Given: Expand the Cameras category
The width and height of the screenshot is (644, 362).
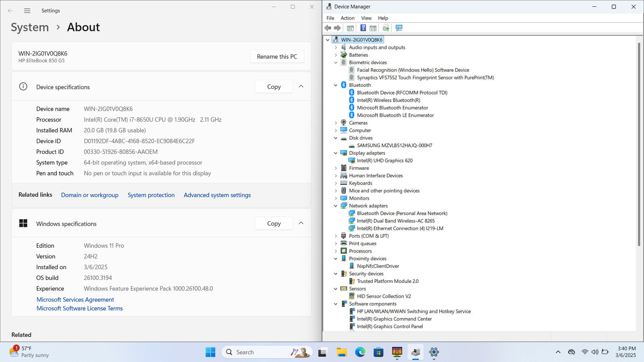Looking at the screenshot, I should 336,123.
